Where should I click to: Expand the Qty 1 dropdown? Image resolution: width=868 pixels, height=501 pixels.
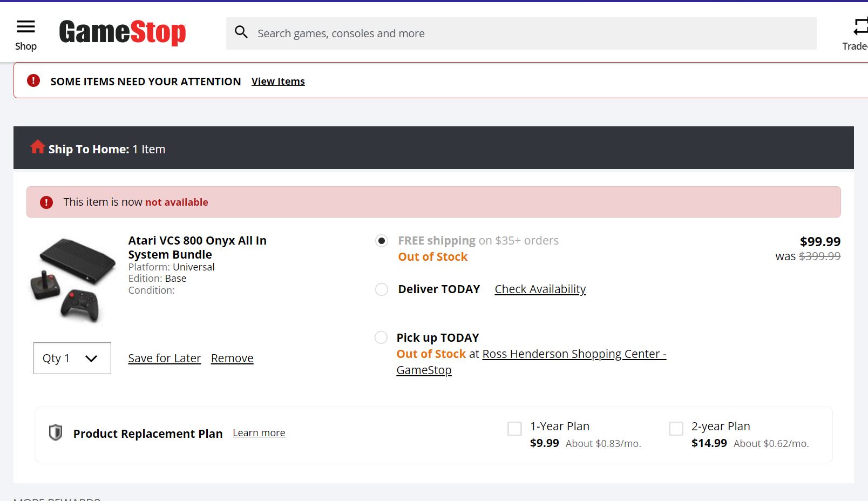72,358
